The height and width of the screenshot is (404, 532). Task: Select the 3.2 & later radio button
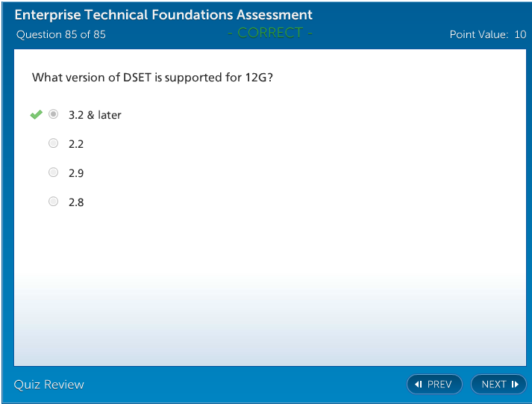click(53, 114)
